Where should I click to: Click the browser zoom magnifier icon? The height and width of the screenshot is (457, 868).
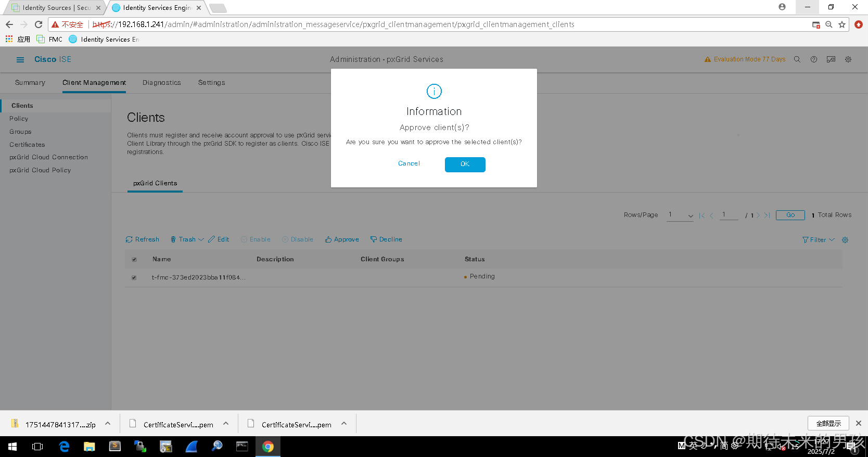[x=829, y=24]
